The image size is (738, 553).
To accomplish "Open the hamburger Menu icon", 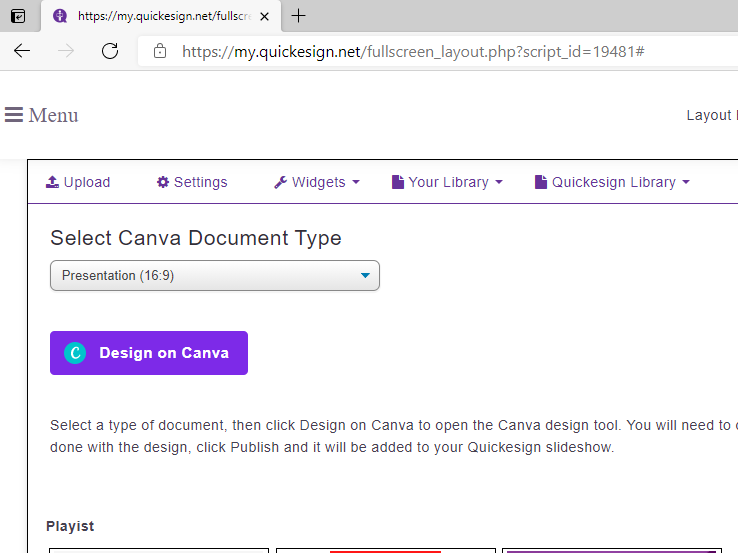I will [x=14, y=115].
